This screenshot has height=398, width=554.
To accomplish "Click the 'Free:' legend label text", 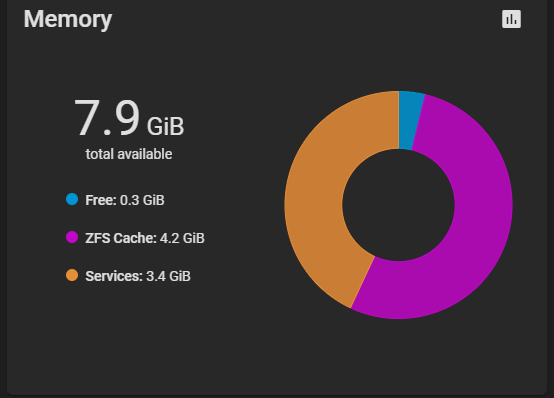I will (101, 200).
